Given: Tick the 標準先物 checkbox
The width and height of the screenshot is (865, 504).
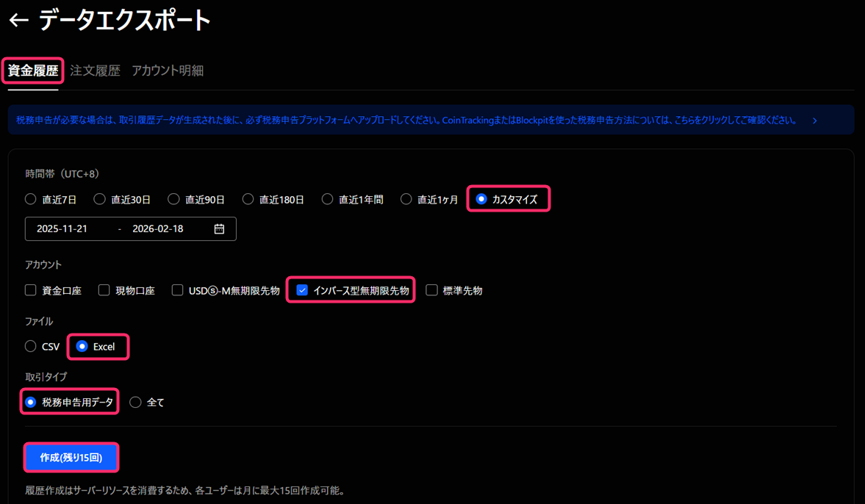Looking at the screenshot, I should [432, 290].
